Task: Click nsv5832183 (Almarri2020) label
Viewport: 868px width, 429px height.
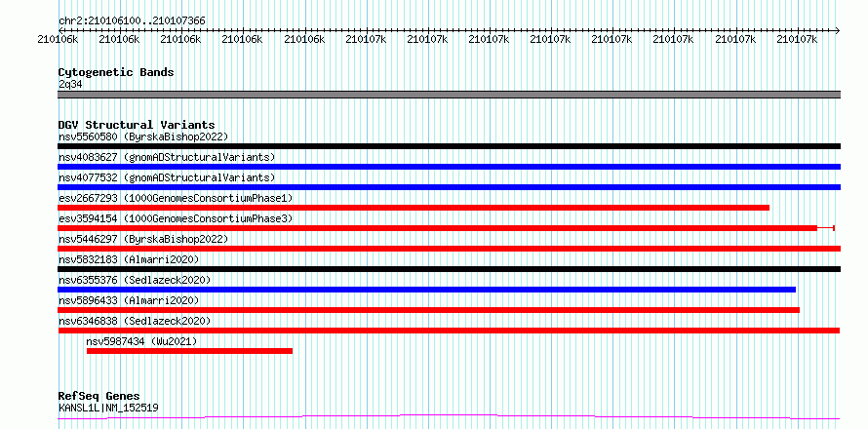Action: [129, 259]
